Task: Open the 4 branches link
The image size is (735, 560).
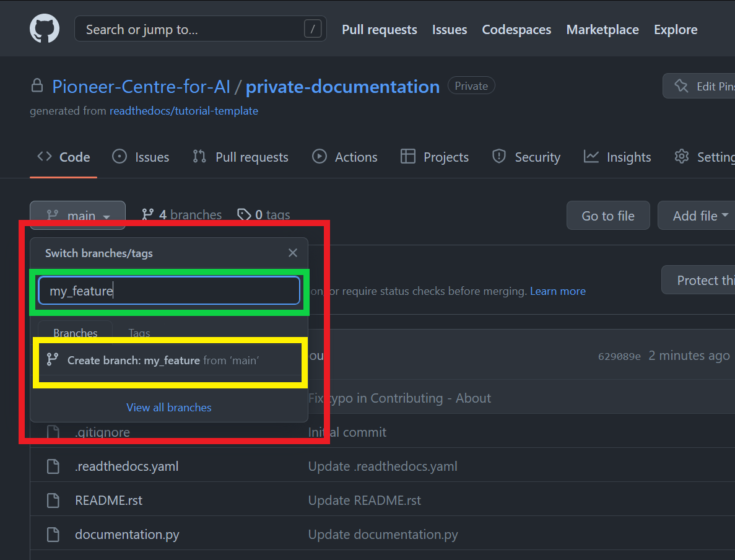Action: 182,215
